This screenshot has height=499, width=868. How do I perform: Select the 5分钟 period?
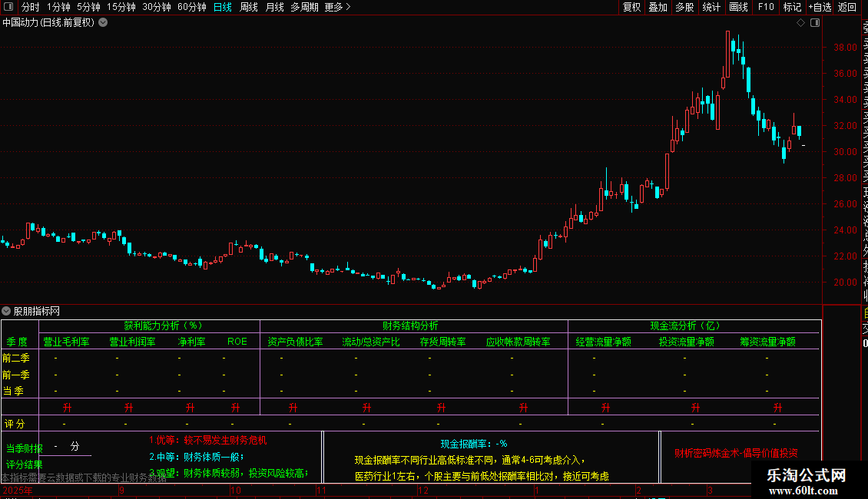pos(88,7)
